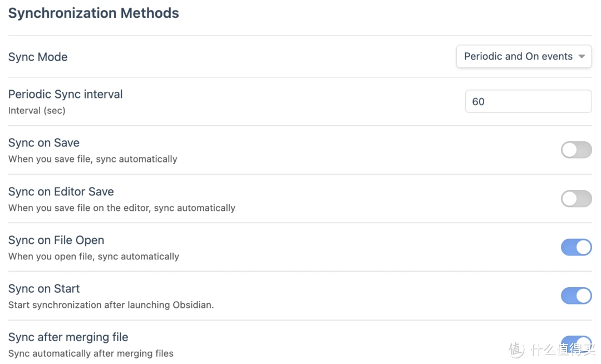
Task: Toggle Sync after merging file off
Action: [x=576, y=344]
